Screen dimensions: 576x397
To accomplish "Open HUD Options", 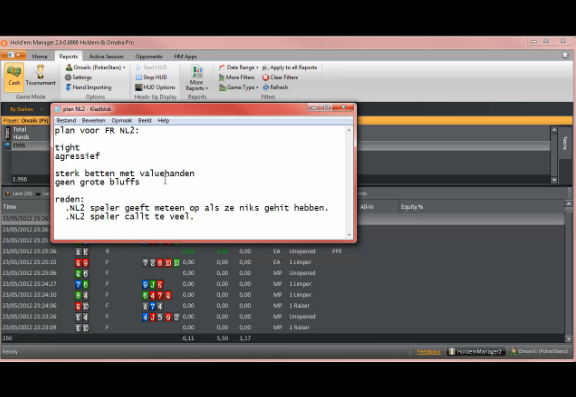I will tap(155, 87).
